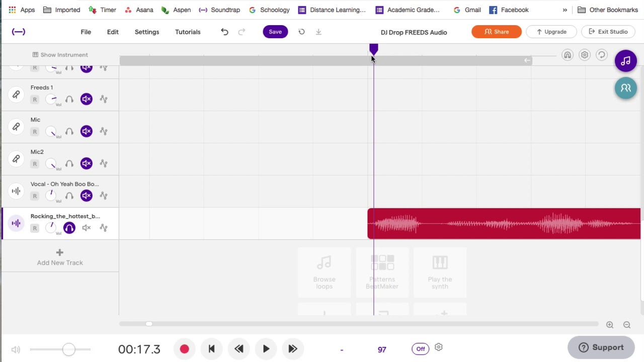
Task: Click the master volume speaker icon
Action: [x=16, y=349]
